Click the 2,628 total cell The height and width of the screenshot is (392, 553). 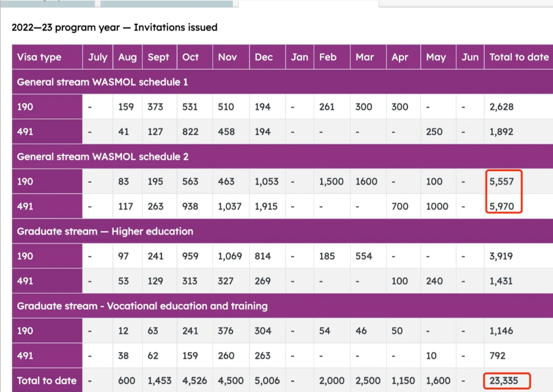[x=519, y=107]
